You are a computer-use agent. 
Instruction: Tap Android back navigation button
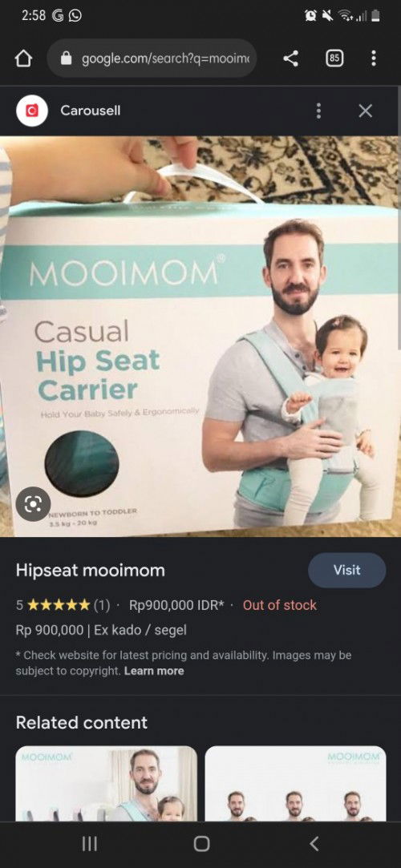pyautogui.click(x=314, y=844)
